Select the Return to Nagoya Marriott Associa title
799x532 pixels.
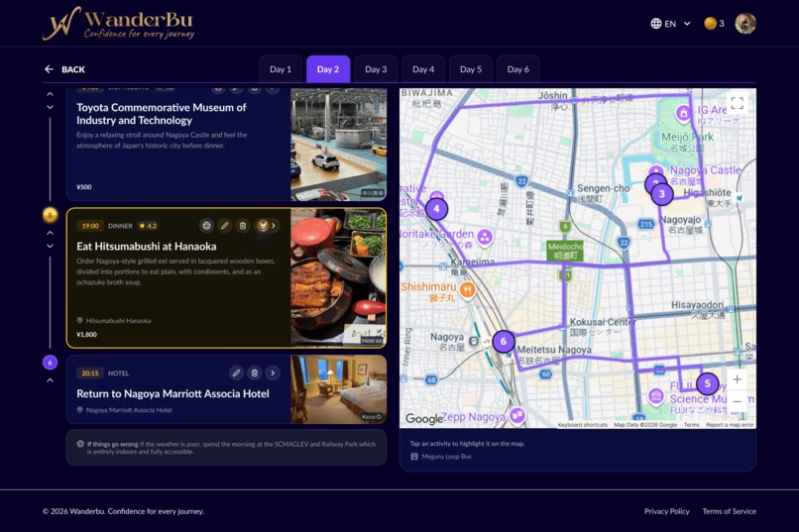tap(172, 393)
